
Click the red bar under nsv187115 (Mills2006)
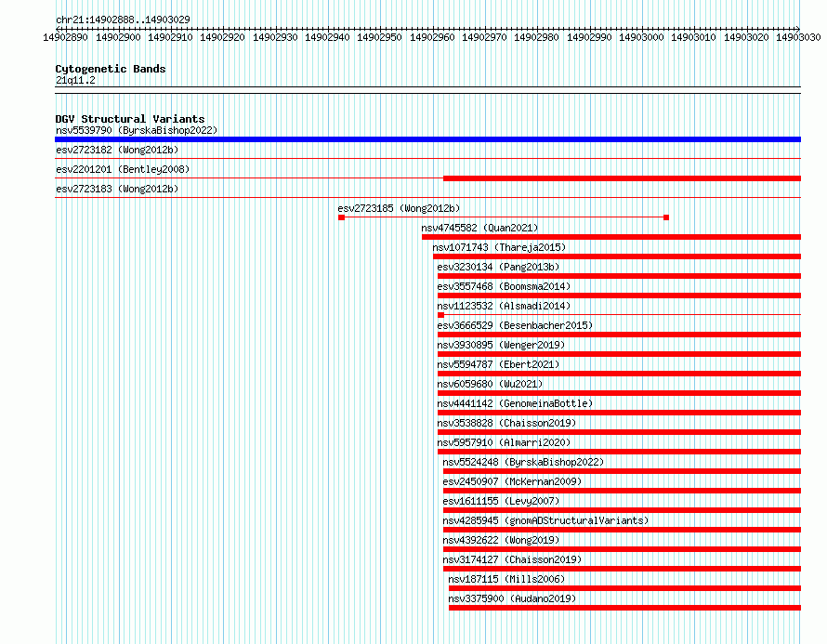tap(625, 588)
